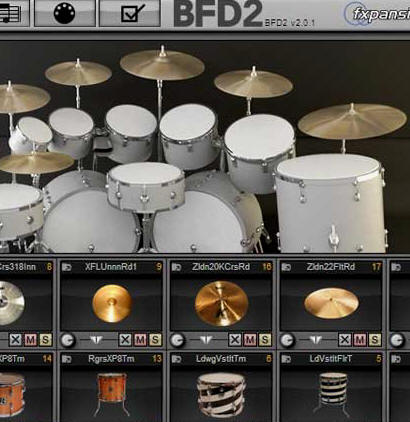Mute the Zldn20KCrsRd slot
This screenshot has height=422, width=410.
tap(250, 340)
